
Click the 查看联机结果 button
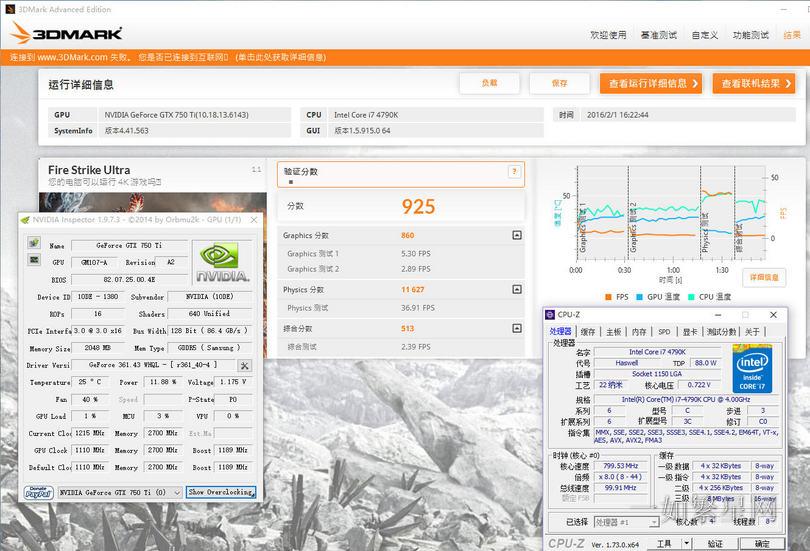click(754, 83)
